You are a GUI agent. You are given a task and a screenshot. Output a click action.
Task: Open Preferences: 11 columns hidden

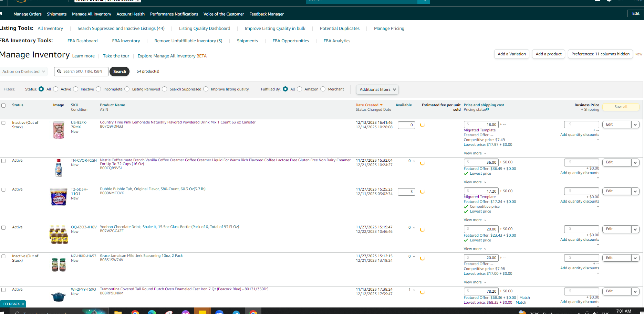click(600, 54)
